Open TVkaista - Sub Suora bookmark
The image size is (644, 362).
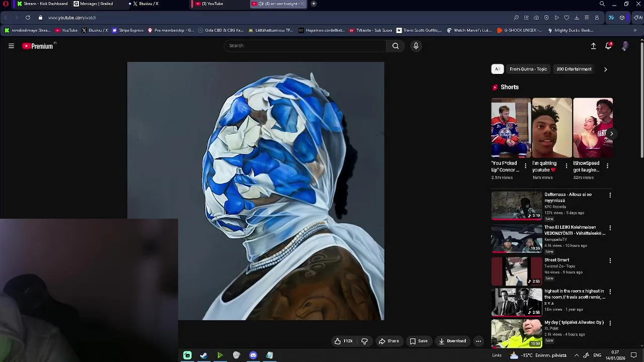click(x=370, y=30)
